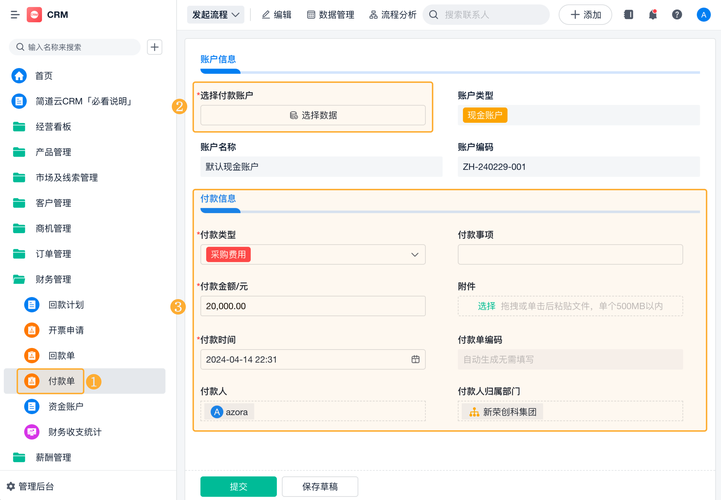Open 首页 home icon in sidebar
The width and height of the screenshot is (721, 500).
(x=19, y=76)
